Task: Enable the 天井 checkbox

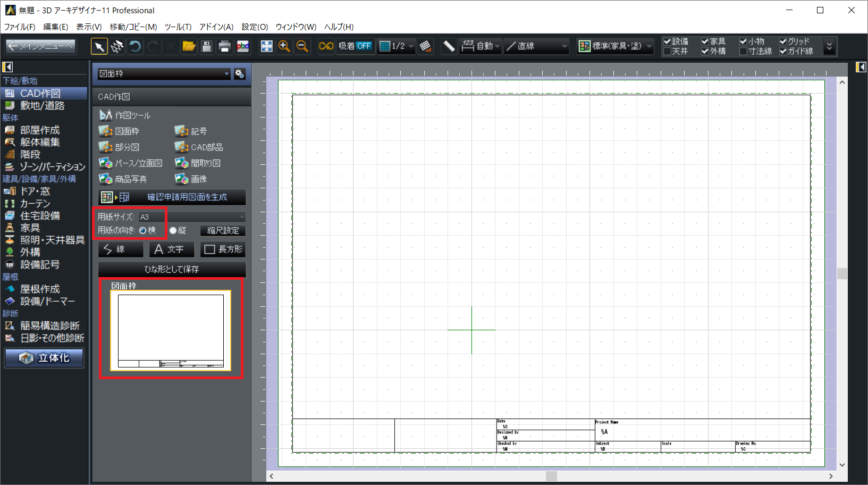Action: [x=667, y=52]
